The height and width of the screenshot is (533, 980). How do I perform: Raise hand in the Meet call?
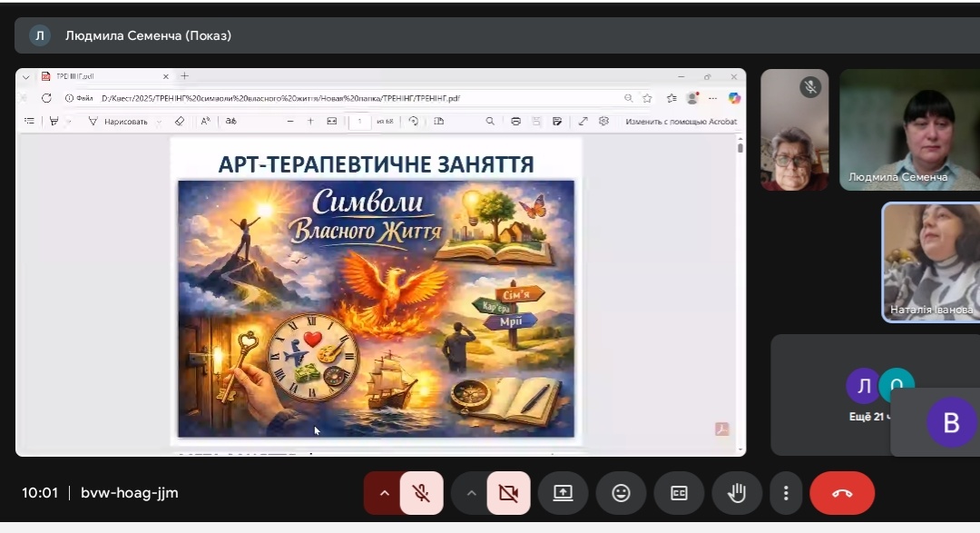[x=737, y=493]
